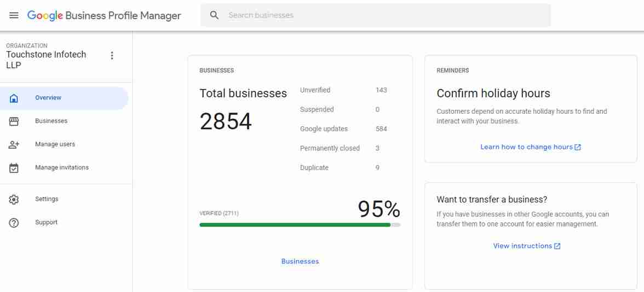This screenshot has height=292, width=644.
Task: Go to Manage users section
Action: [55, 144]
